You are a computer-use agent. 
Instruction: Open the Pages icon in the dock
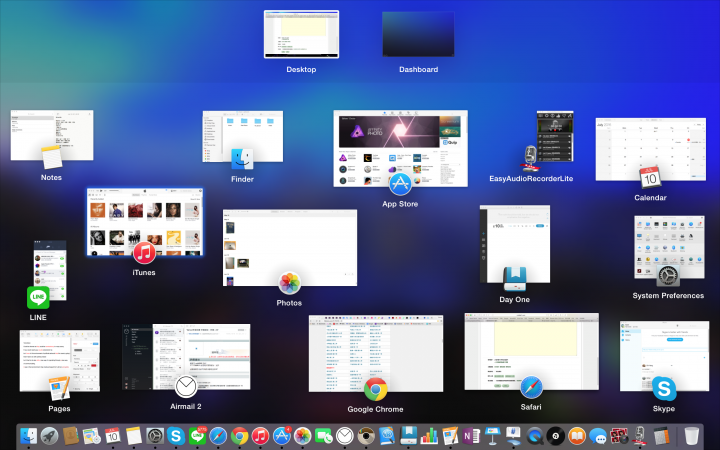(x=450, y=436)
